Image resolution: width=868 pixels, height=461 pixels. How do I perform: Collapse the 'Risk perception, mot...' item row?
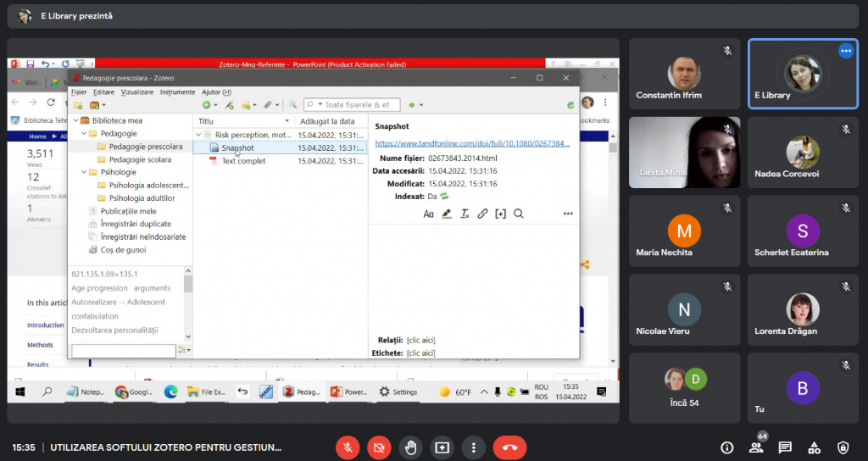pyautogui.click(x=198, y=135)
